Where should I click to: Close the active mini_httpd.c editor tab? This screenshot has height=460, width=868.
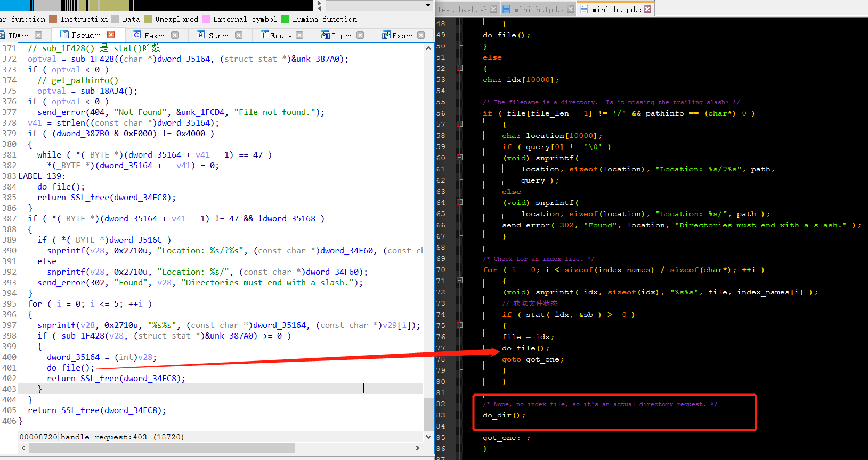click(x=647, y=9)
